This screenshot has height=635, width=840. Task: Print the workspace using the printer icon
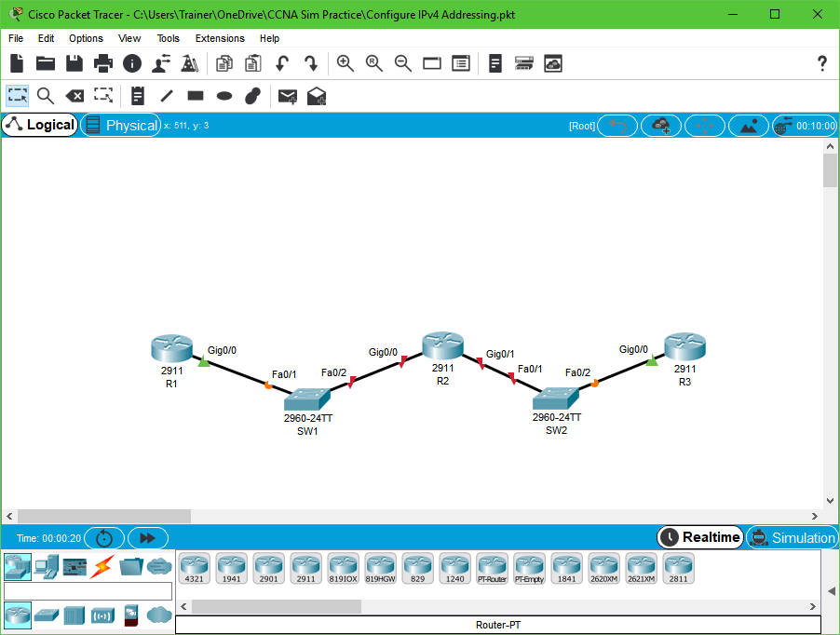pyautogui.click(x=103, y=63)
